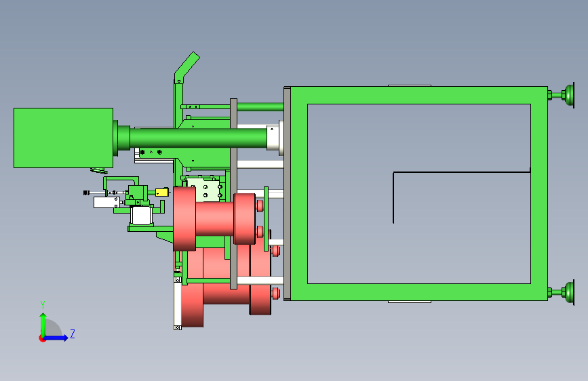Select the long green horizontal shaft cylinder

(x=198, y=138)
